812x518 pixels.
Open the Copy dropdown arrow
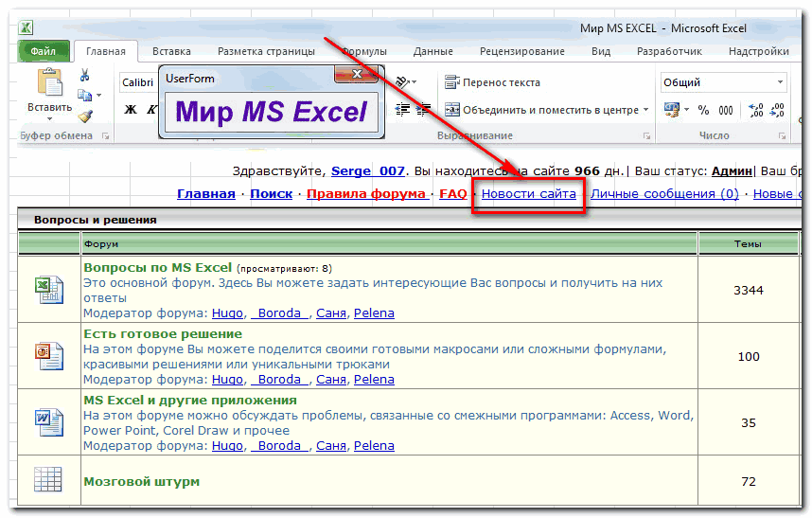[x=99, y=96]
